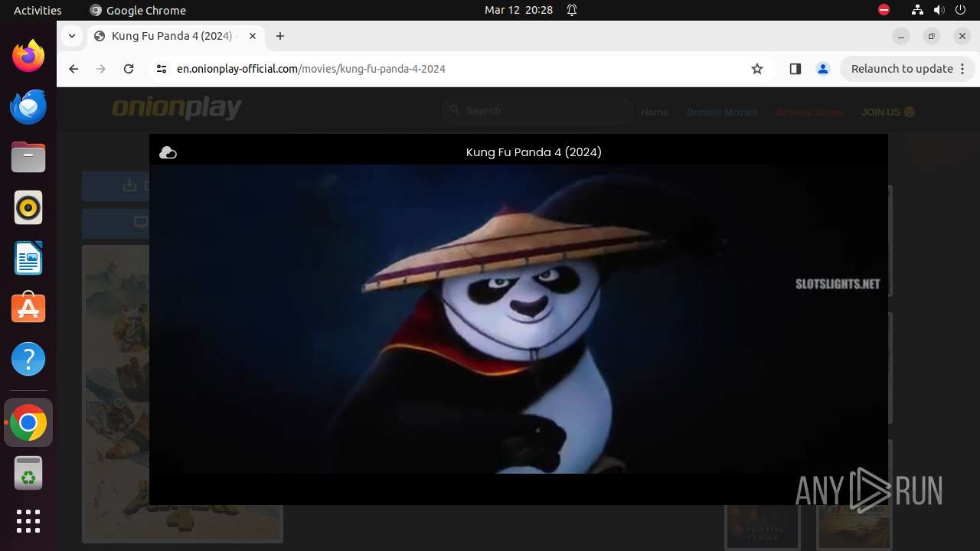Open Chrome three-dot menu

coord(963,69)
